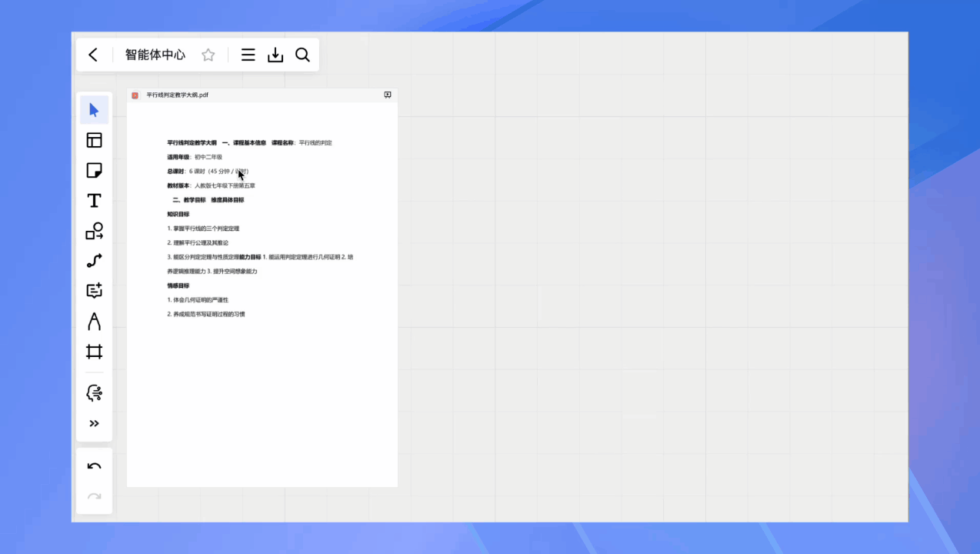Choose the sticky note tool
980x554 pixels.
click(x=94, y=170)
